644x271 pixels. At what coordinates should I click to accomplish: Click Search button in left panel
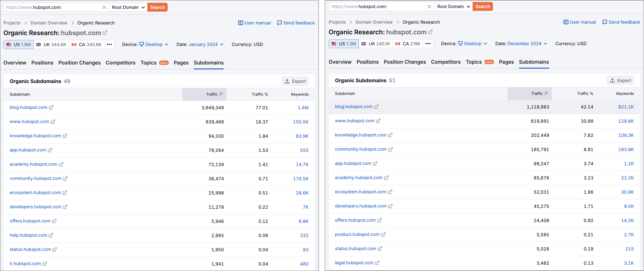[157, 7]
